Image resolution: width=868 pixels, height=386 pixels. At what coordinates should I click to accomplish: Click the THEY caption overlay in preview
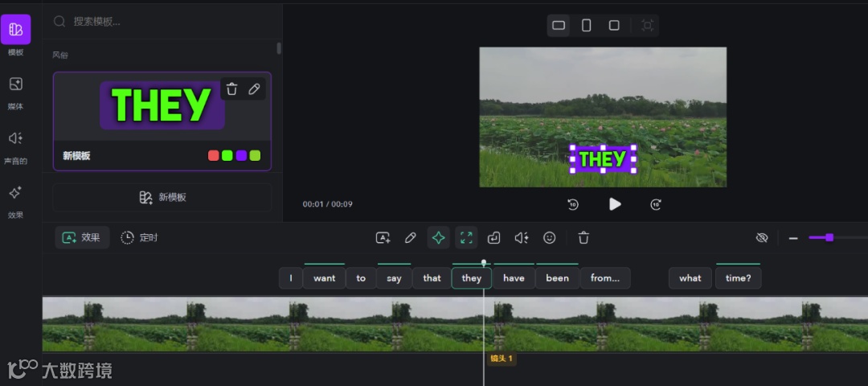603,159
